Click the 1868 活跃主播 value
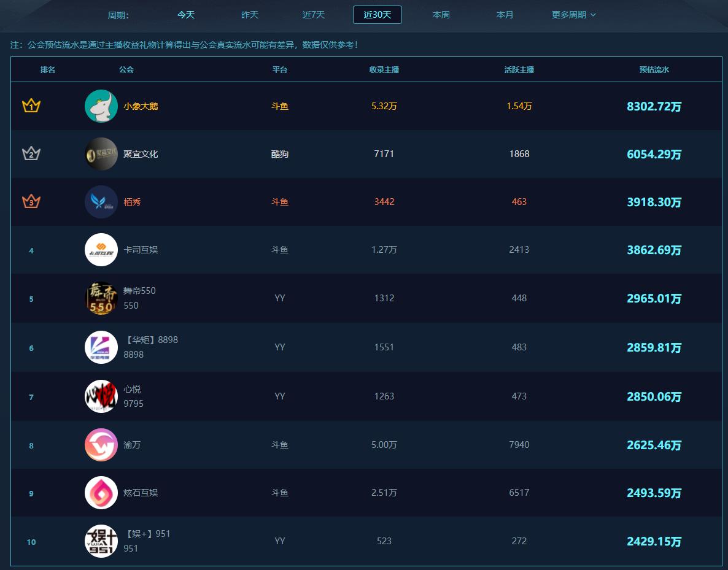 pyautogui.click(x=519, y=153)
